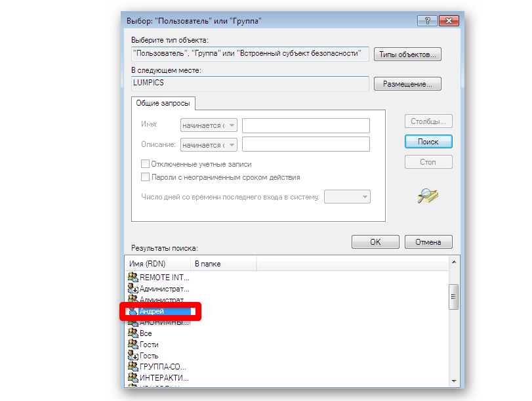Click the user icon next to Андрей

tap(133, 310)
